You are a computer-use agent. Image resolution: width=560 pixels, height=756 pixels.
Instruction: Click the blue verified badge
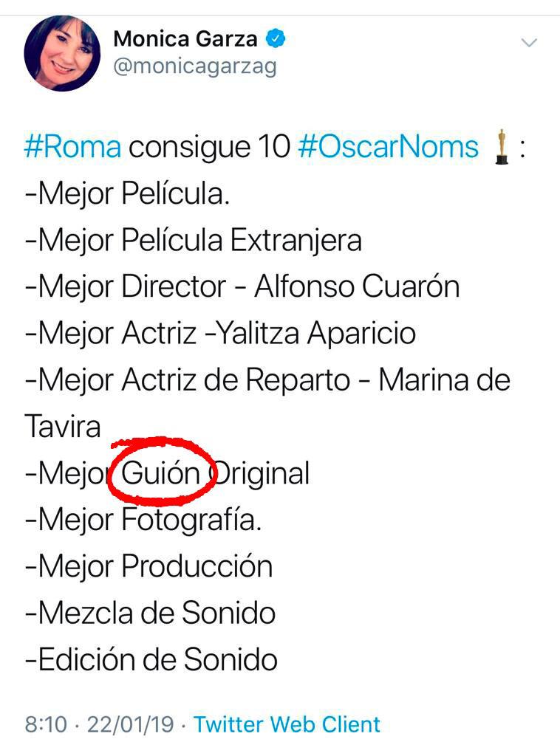coord(275,38)
